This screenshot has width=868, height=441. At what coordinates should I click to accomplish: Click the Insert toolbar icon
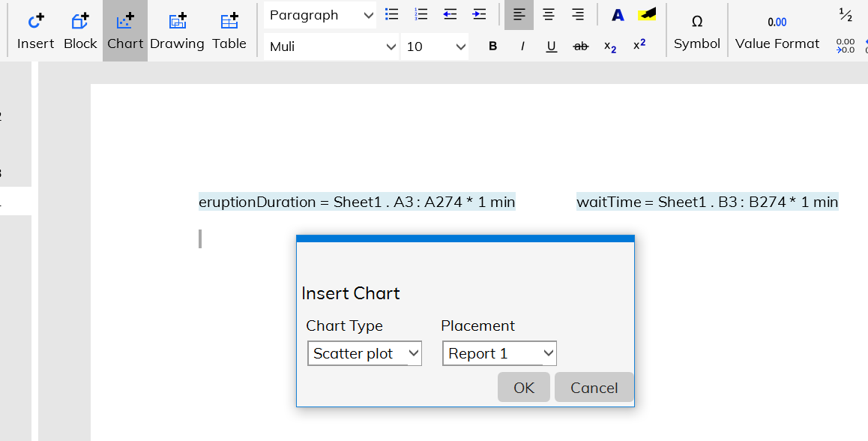tap(35, 31)
